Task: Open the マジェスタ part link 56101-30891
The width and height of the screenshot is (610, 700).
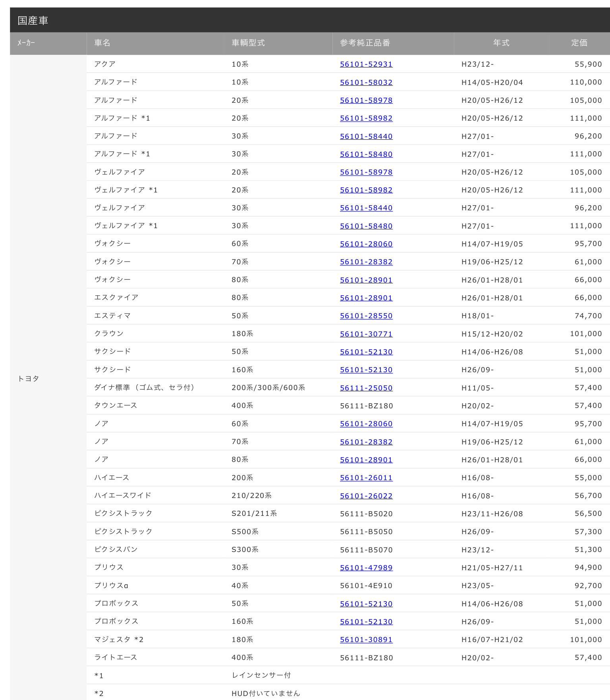Action: click(366, 639)
